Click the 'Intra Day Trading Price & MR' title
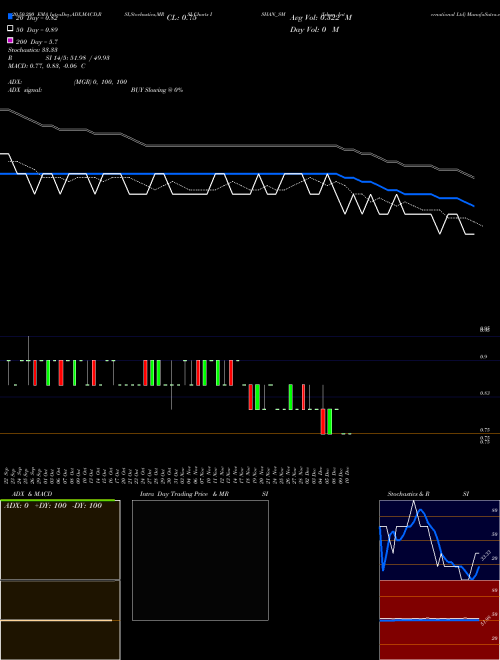The width and height of the screenshot is (500, 660). click(x=184, y=494)
